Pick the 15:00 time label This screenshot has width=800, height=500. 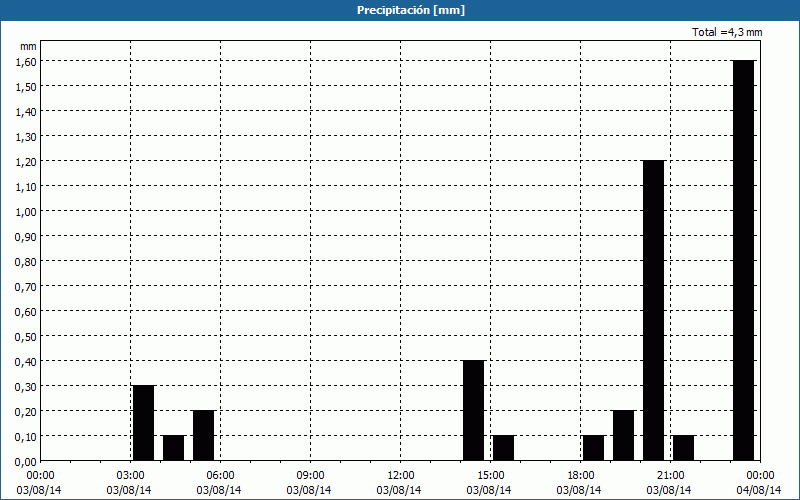[x=490, y=476]
